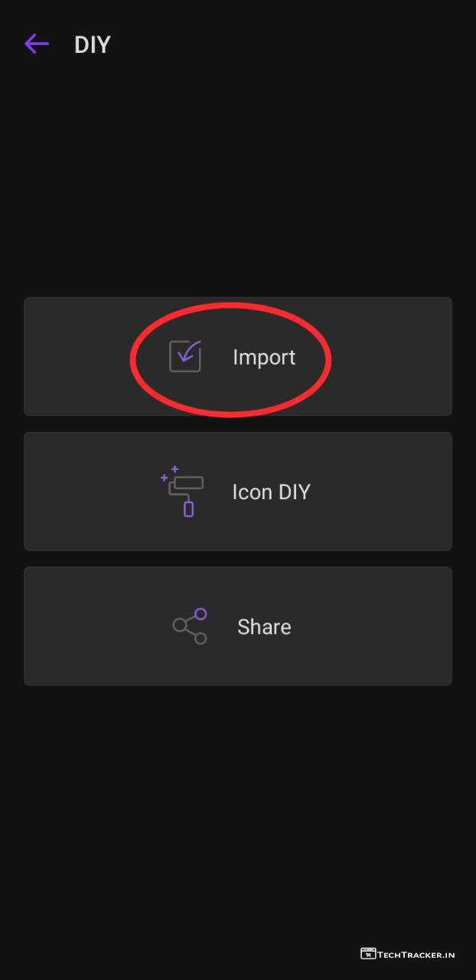The width and height of the screenshot is (476, 980).
Task: Tap the empty part of the Import card
Action: click(x=390, y=357)
